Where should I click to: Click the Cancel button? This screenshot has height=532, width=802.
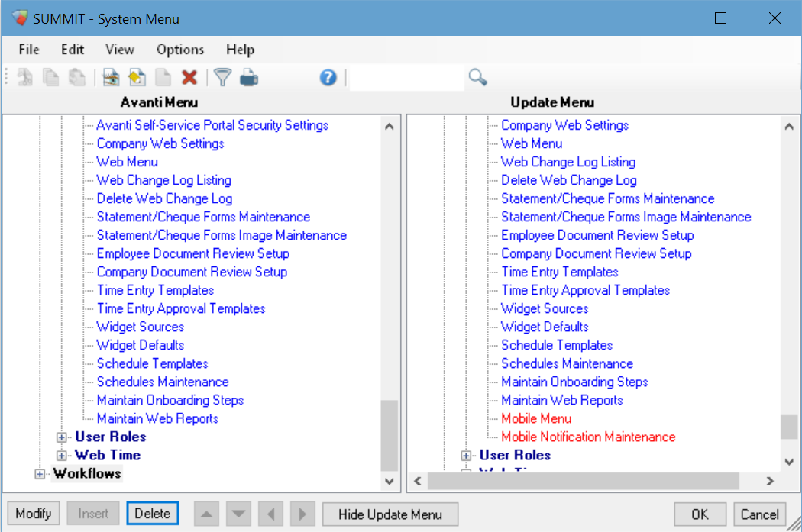coord(759,514)
